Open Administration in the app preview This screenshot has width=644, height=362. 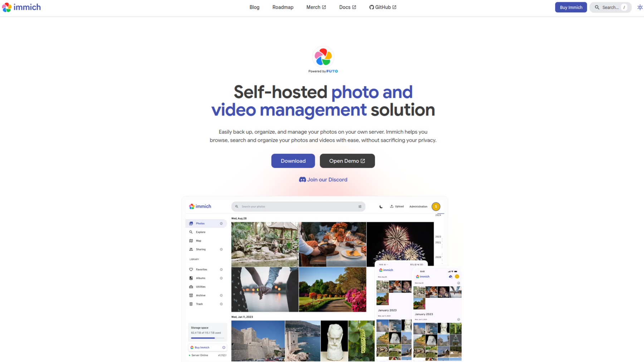click(418, 206)
